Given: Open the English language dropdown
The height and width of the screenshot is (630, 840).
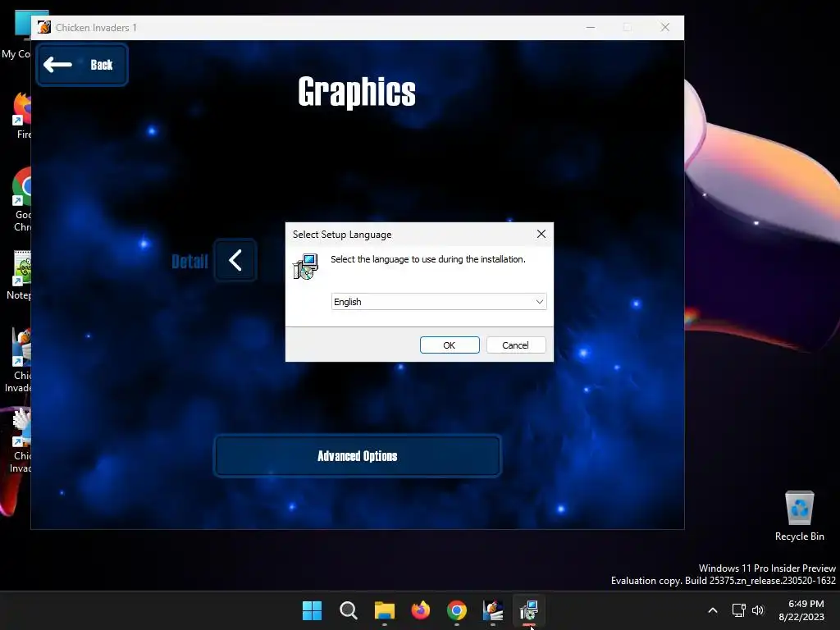Looking at the screenshot, I should coord(439,302).
